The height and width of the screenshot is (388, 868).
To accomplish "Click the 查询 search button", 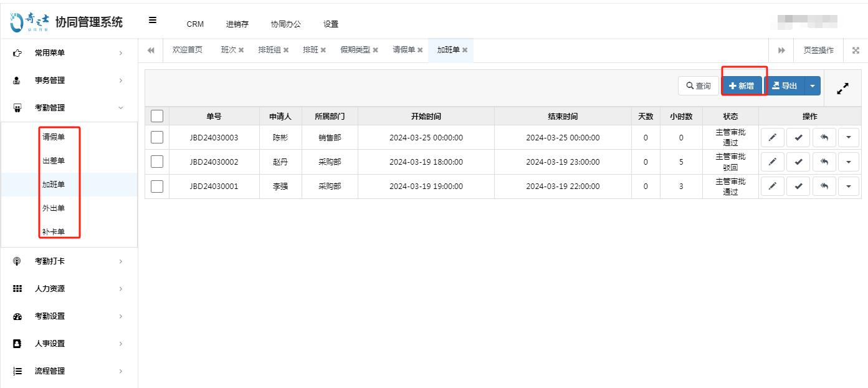I will pos(698,85).
